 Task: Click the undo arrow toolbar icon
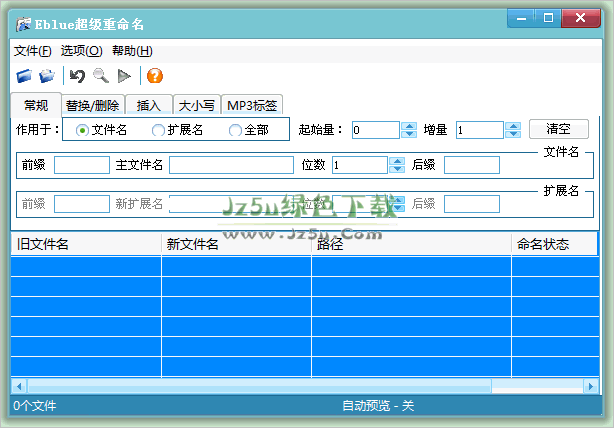[x=77, y=76]
